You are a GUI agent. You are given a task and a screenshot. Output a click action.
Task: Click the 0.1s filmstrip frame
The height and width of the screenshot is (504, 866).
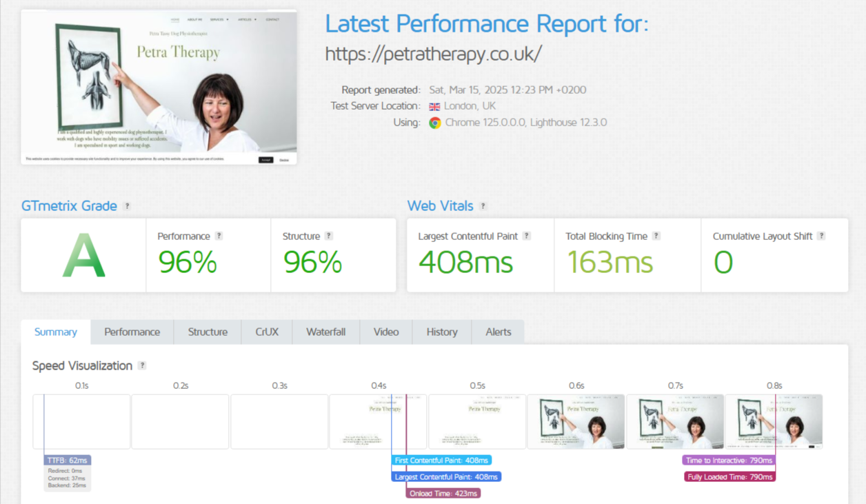coord(81,421)
